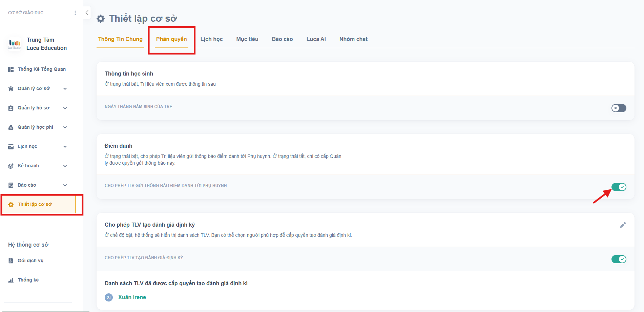Viewport: 644px width, 312px height.
Task: Turn off the TLV periodic evaluation toggle
Action: click(x=619, y=259)
